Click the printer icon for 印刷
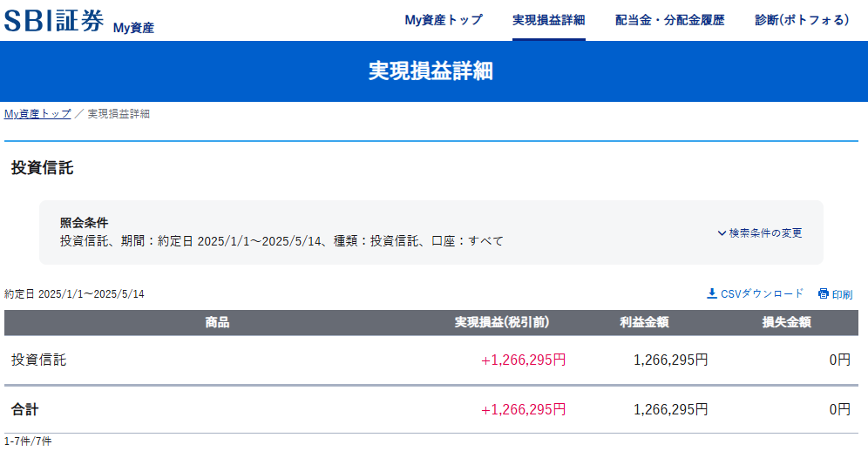Image resolution: width=868 pixels, height=451 pixels. coord(823,293)
